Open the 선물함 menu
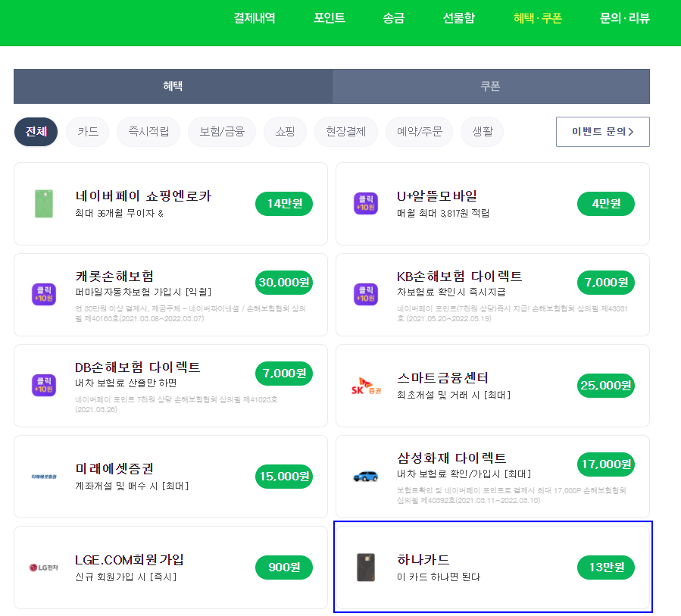Screen dimensions: 681x616 (458, 18)
